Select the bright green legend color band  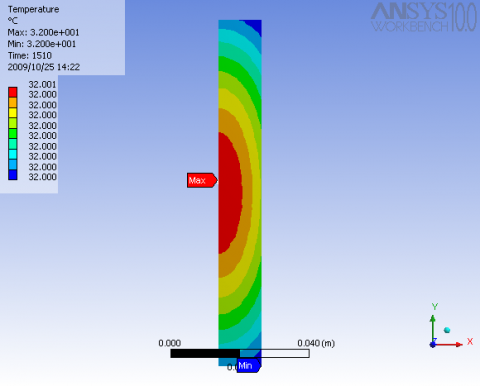click(x=13, y=134)
